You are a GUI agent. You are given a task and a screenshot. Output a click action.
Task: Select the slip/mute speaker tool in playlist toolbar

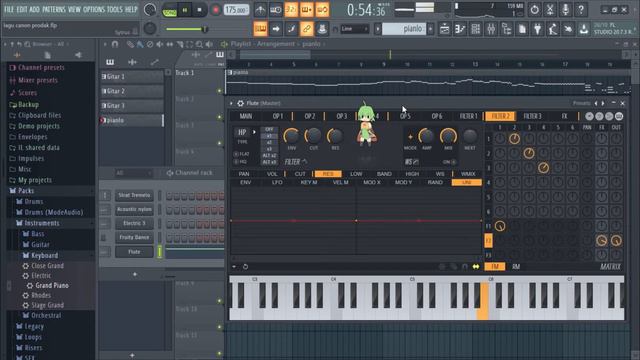coord(160,44)
